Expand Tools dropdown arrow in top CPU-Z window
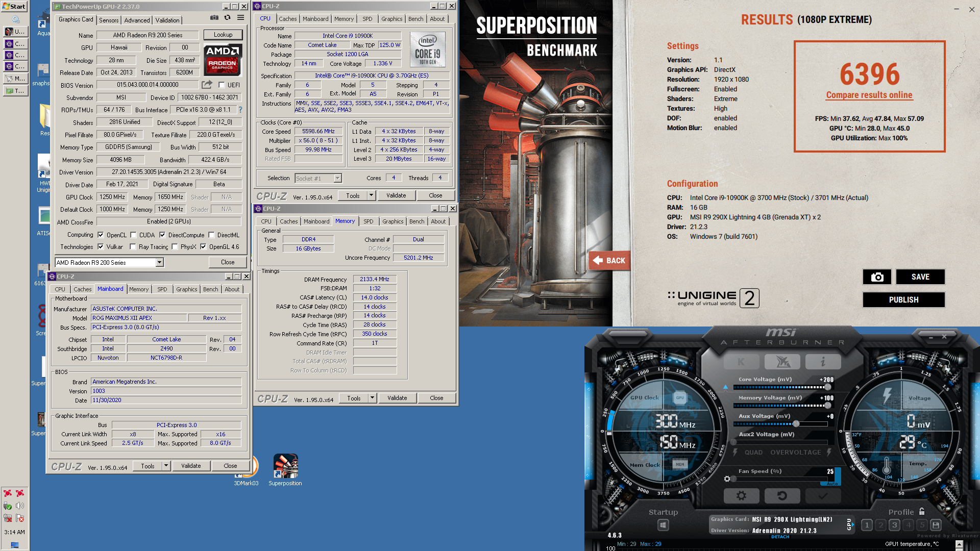 tap(371, 195)
